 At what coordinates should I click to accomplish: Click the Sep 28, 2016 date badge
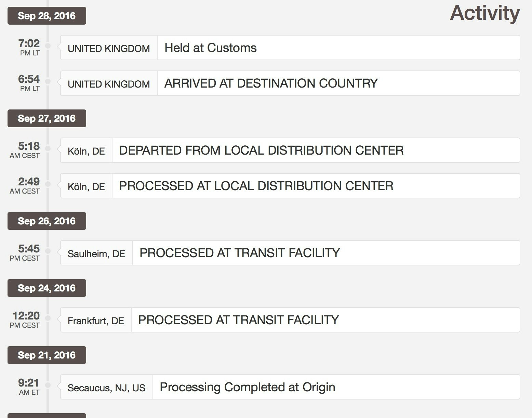46,16
